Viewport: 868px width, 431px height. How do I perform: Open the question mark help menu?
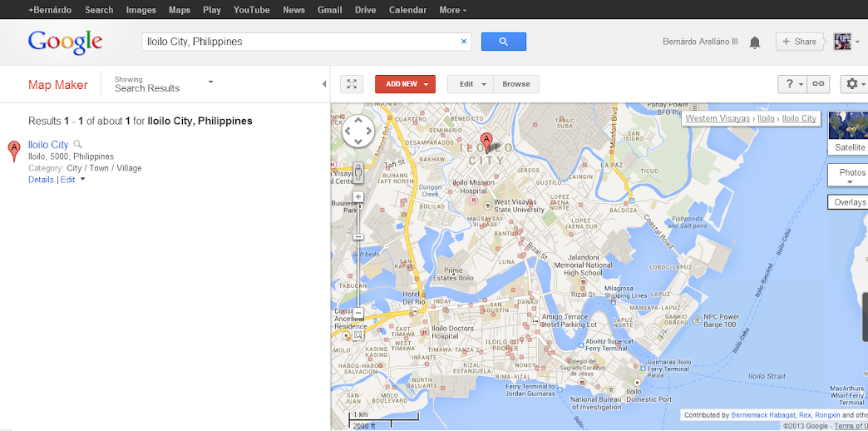click(x=792, y=84)
